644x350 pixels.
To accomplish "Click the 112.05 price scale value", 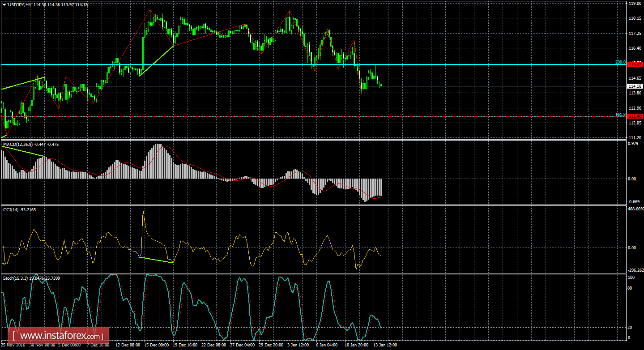I will coord(635,123).
